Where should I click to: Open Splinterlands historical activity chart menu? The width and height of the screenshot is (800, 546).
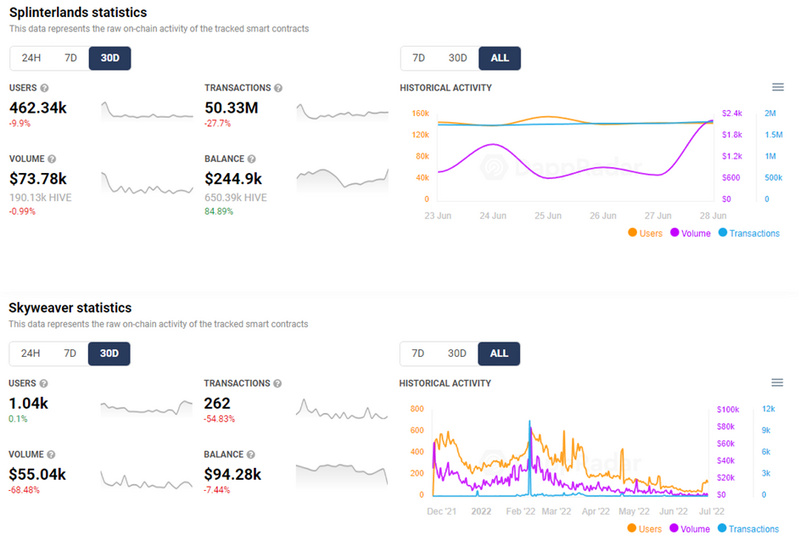[778, 88]
